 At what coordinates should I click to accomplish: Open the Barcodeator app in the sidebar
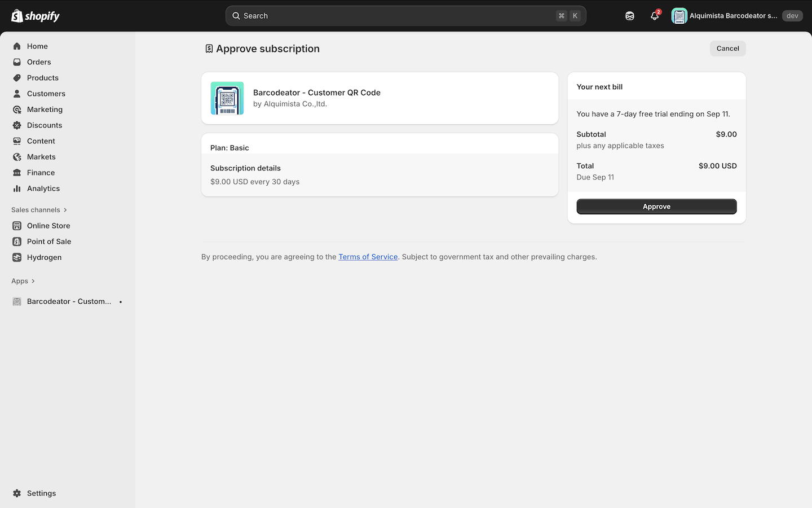(69, 301)
